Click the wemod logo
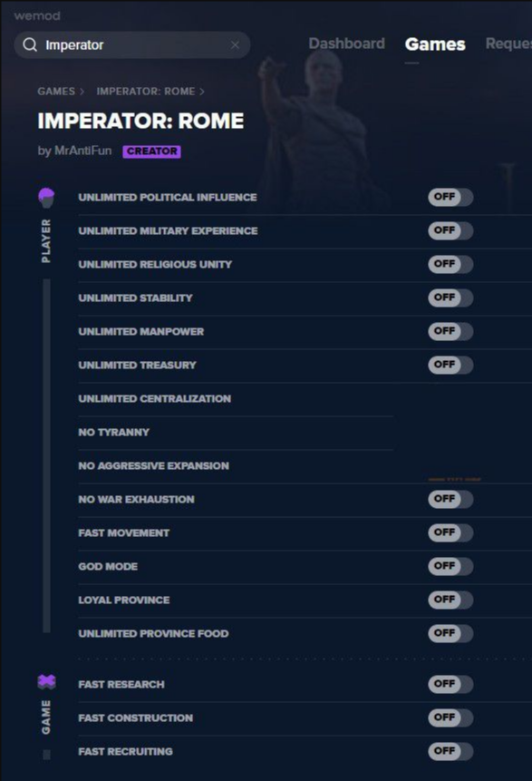532x781 pixels. pos(37,16)
